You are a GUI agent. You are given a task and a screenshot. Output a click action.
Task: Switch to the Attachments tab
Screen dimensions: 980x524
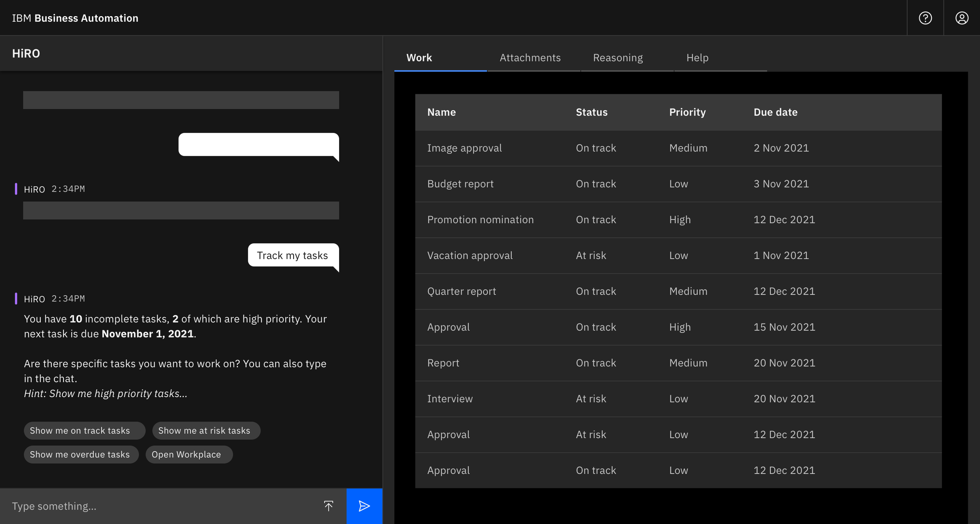pyautogui.click(x=534, y=58)
